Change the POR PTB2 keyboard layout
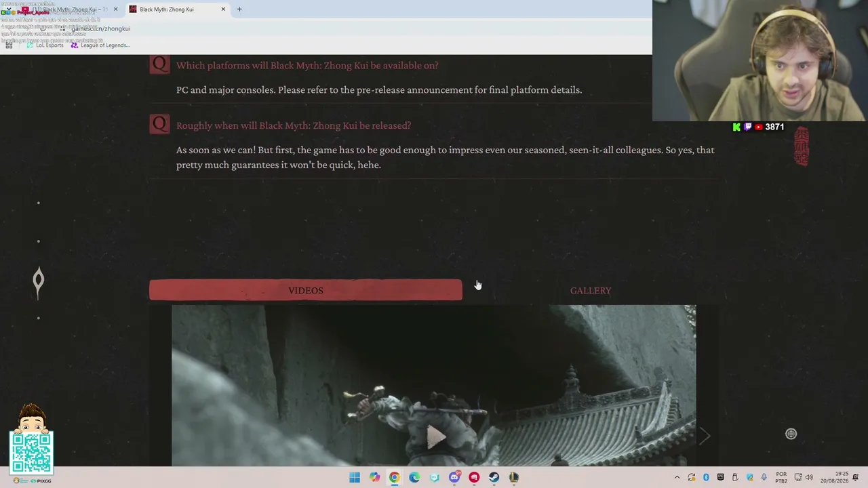 [x=781, y=477]
